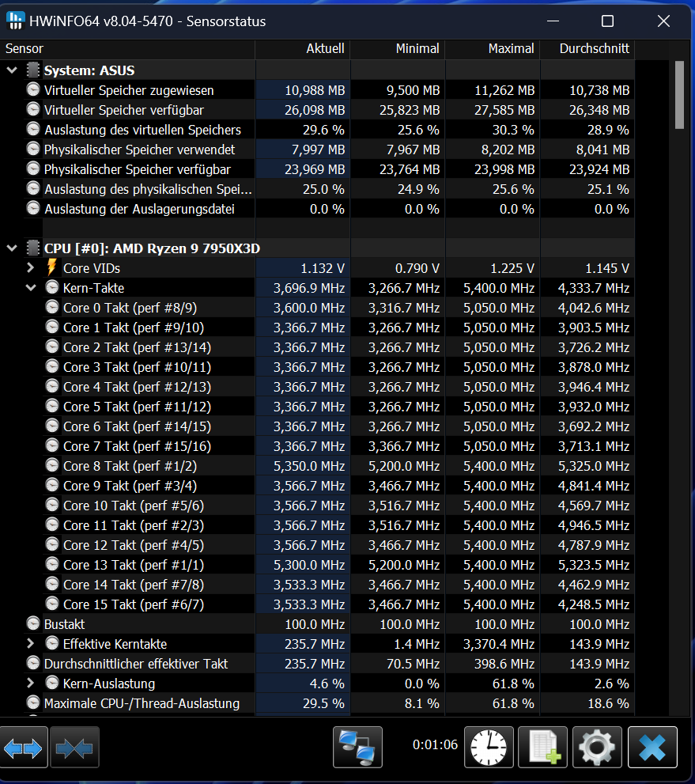This screenshot has width=695, height=784.
Task: Collapse the Kern-Takte group
Action: click(31, 288)
